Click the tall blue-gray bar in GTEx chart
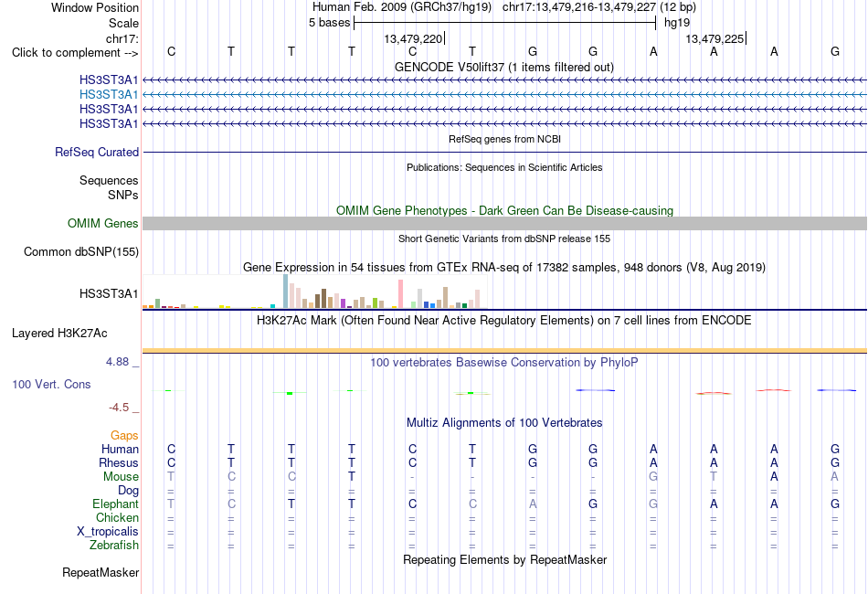Image resolution: width=868 pixels, height=594 pixels. tap(286, 292)
